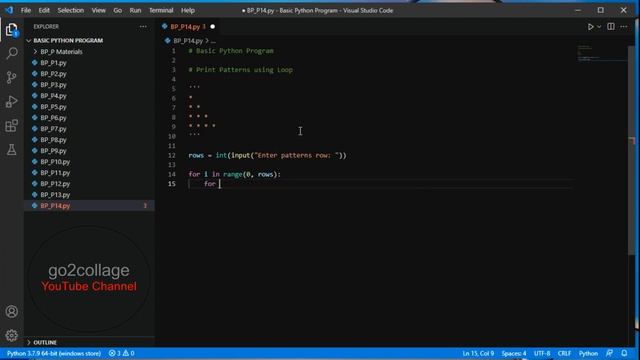Open BP_P3.py in the explorer
640x360 pixels.
pos(53,84)
